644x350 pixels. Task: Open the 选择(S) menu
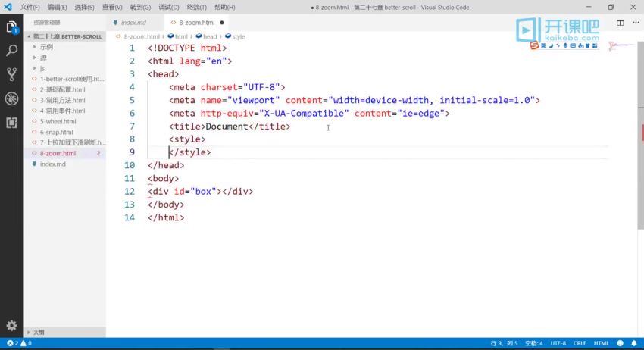pyautogui.click(x=84, y=7)
